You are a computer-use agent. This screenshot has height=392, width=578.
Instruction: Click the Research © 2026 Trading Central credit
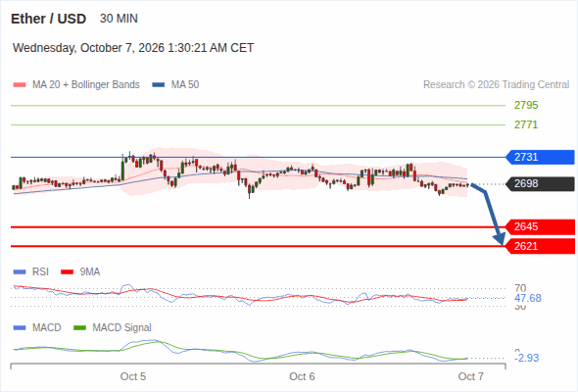(496, 85)
